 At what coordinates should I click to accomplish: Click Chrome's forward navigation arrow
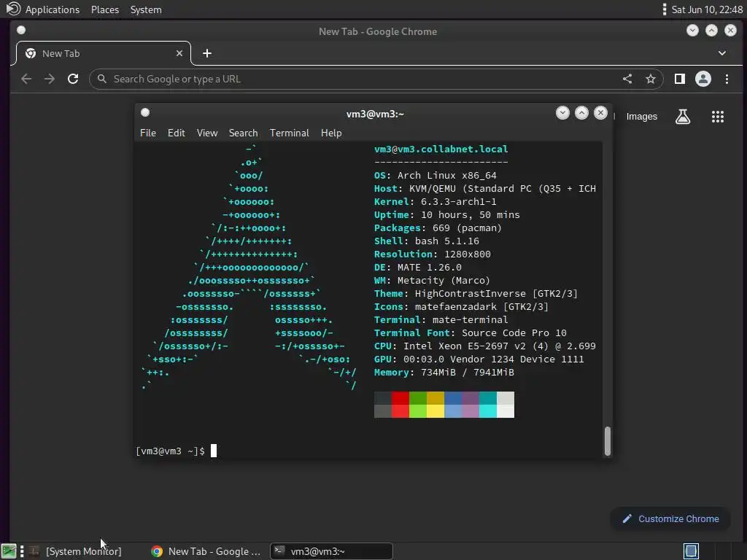tap(50, 79)
